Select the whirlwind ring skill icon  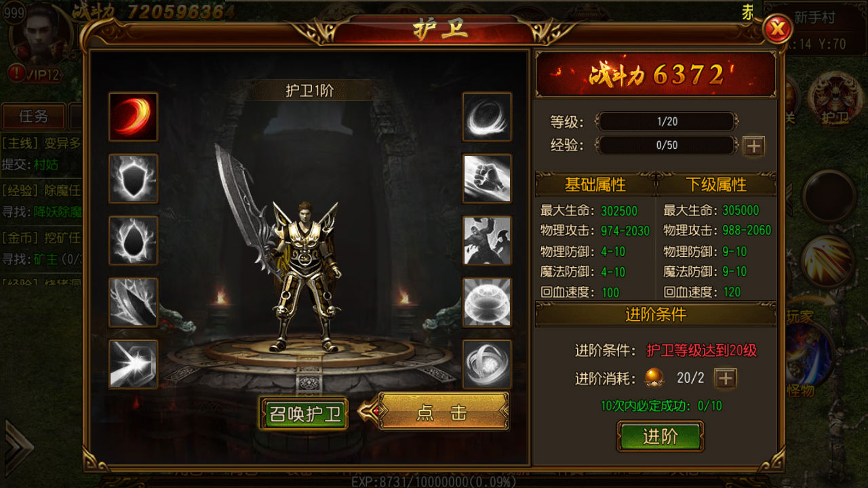click(487, 117)
